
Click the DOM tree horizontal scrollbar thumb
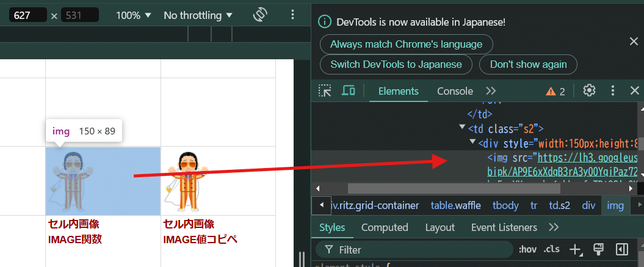click(x=454, y=188)
